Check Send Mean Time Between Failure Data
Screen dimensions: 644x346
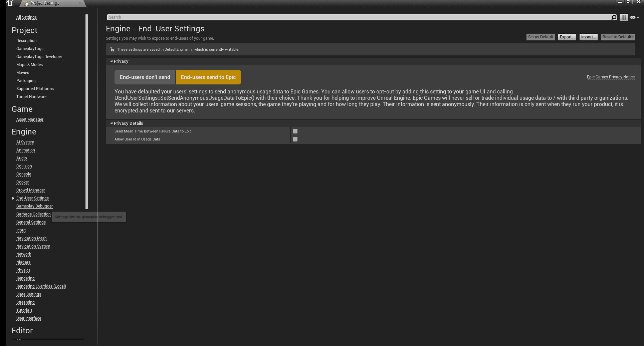click(295, 131)
